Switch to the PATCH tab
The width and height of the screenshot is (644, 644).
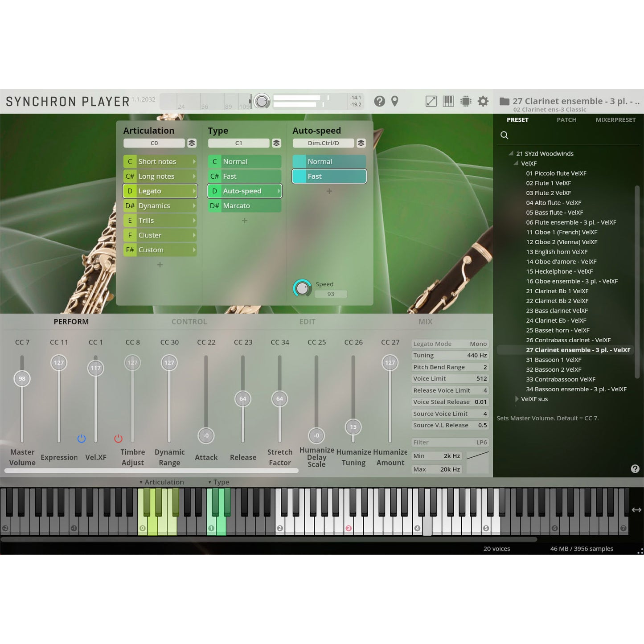tap(566, 120)
